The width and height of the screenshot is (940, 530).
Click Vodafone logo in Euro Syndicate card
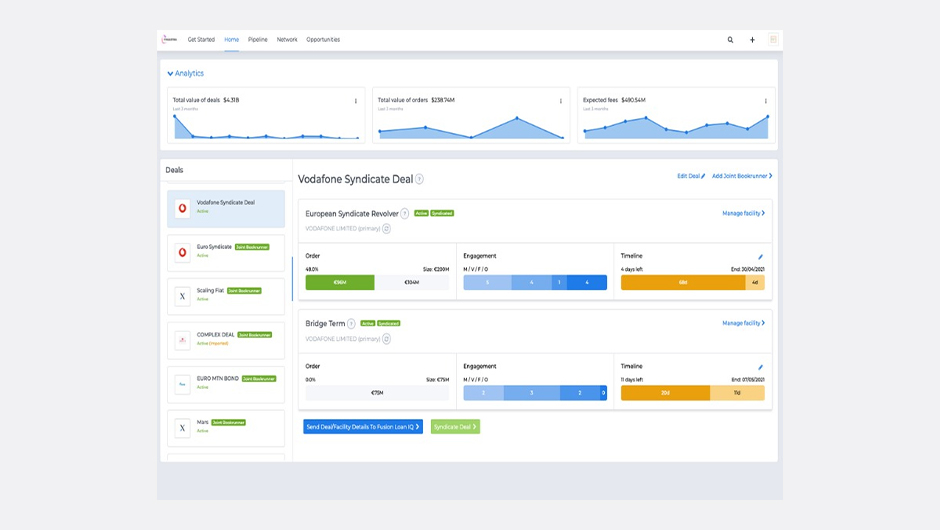182,252
